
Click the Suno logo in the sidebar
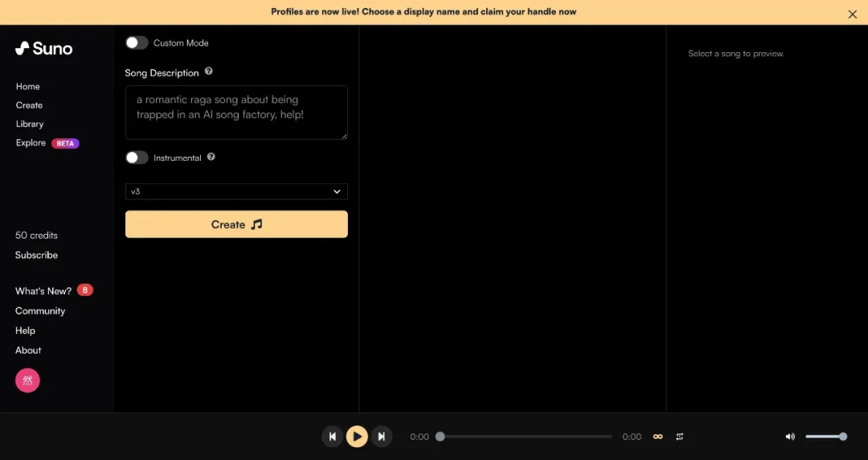(43, 48)
